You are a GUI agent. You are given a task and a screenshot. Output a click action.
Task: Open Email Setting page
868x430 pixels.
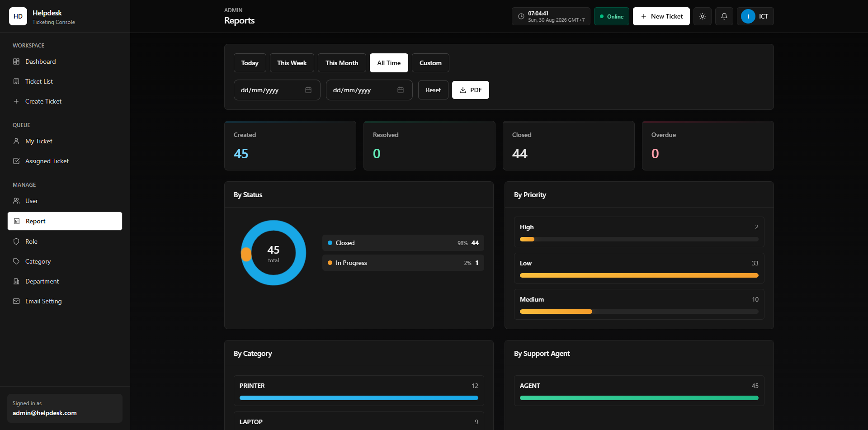65,301
